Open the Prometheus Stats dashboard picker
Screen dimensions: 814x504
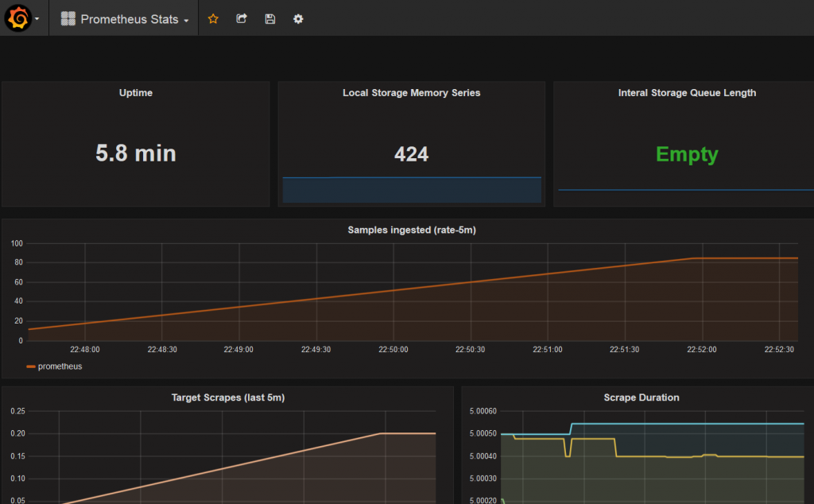pos(130,19)
